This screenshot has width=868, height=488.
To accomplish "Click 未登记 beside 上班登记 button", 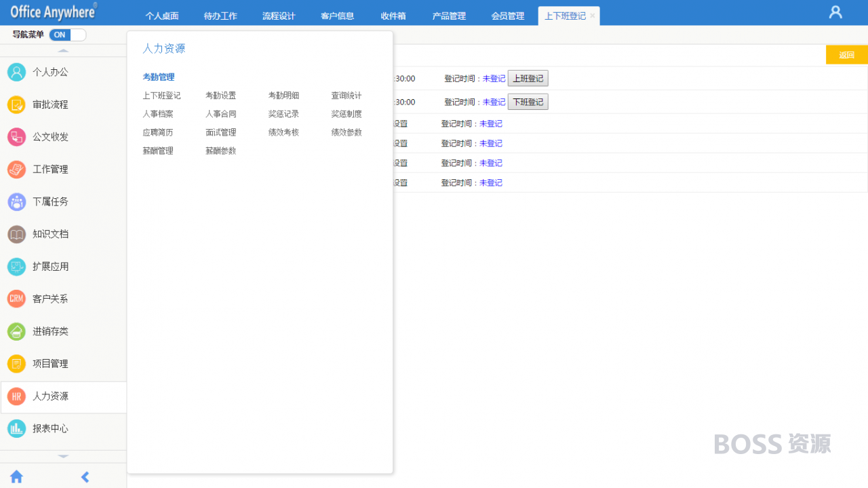I will [x=494, y=79].
